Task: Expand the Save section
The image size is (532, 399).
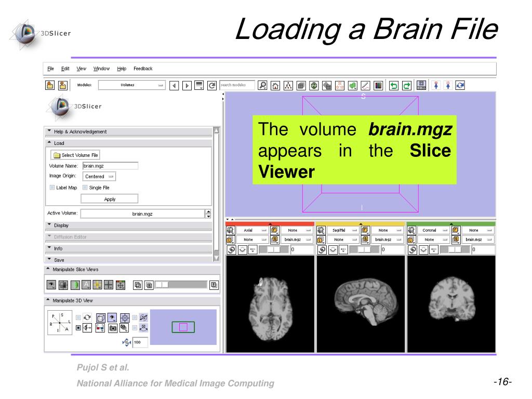Action: tap(129, 260)
